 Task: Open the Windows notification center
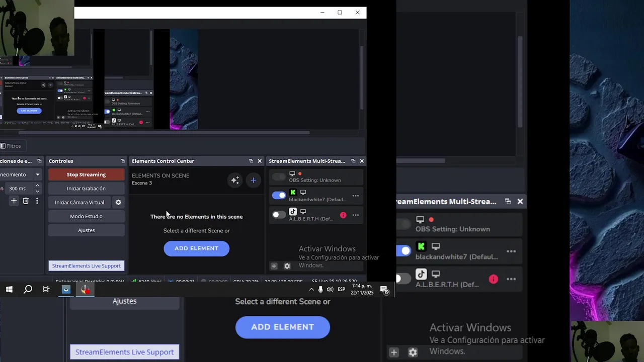pyautogui.click(x=384, y=290)
